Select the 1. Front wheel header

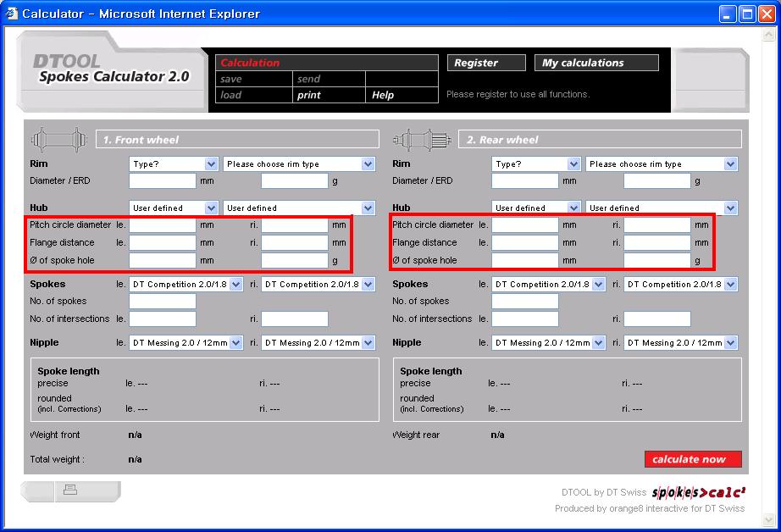[x=237, y=140]
